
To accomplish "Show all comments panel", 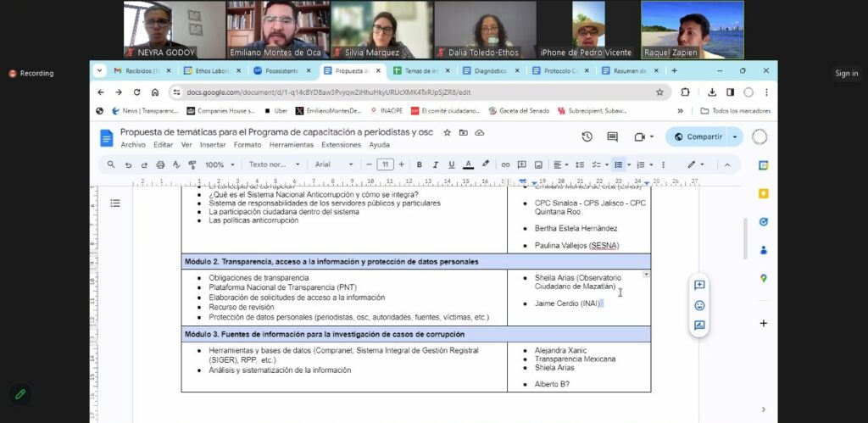I will 612,136.
